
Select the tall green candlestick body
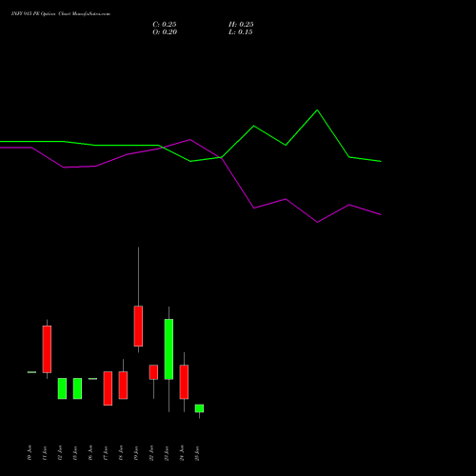click(169, 349)
